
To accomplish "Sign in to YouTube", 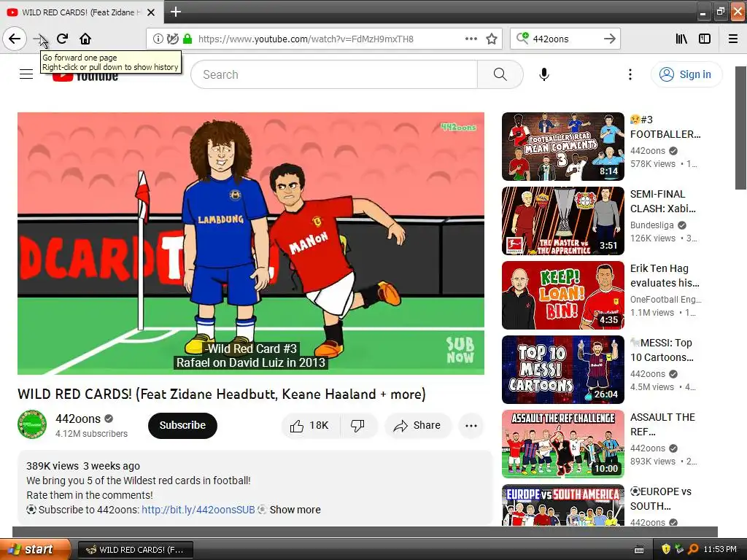I will pyautogui.click(x=686, y=74).
